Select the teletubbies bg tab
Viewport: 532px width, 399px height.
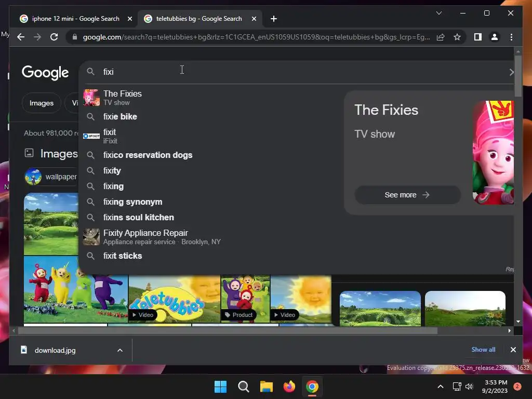[x=200, y=19]
